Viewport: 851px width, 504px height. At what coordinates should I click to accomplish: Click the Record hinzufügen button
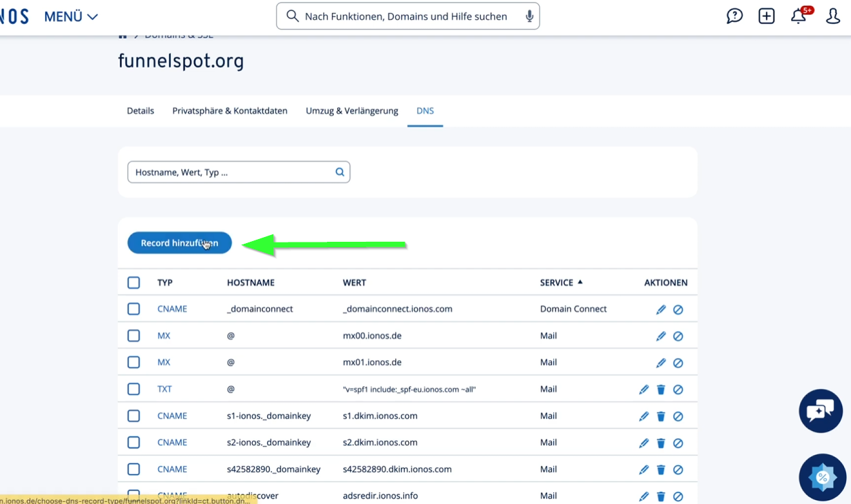(180, 243)
